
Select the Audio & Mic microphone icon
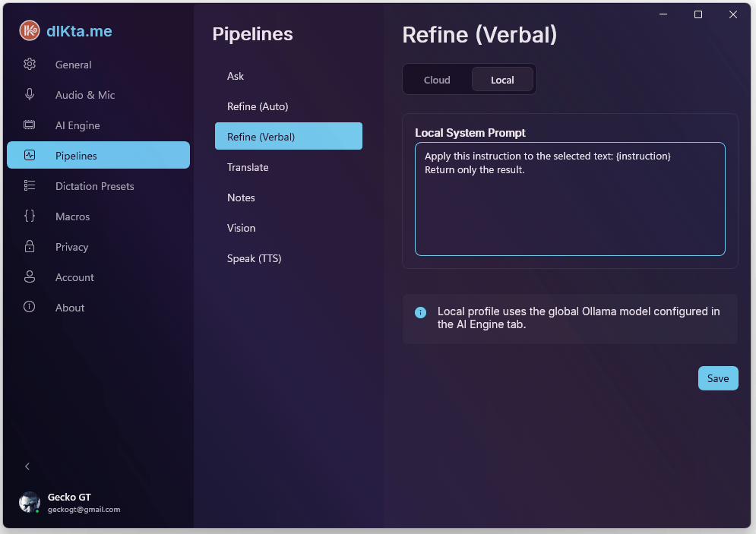[x=29, y=94]
